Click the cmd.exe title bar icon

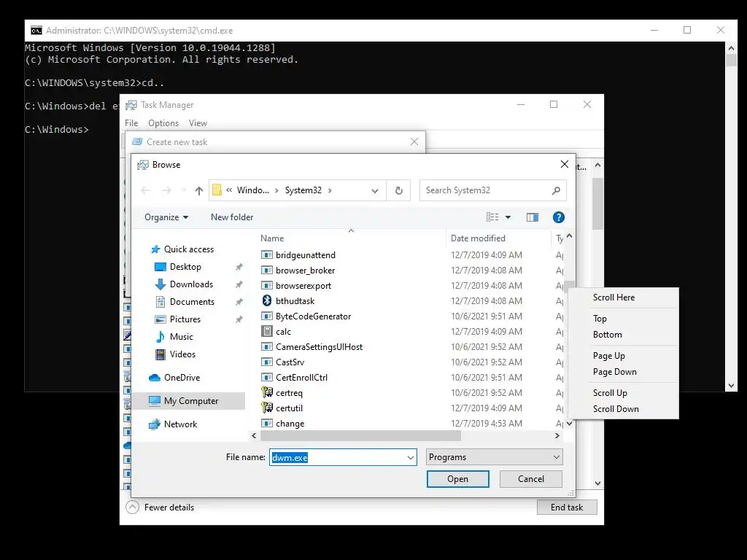click(x=36, y=31)
